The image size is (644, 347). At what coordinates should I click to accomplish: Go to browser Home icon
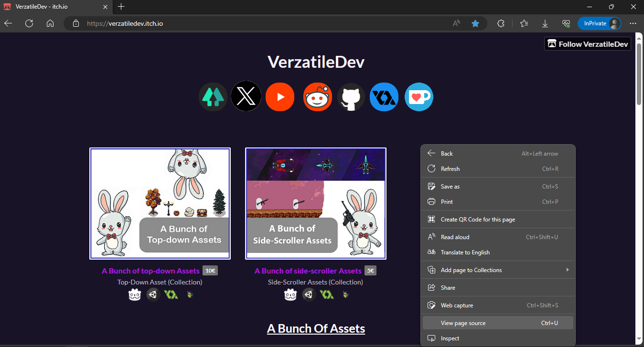[50, 23]
